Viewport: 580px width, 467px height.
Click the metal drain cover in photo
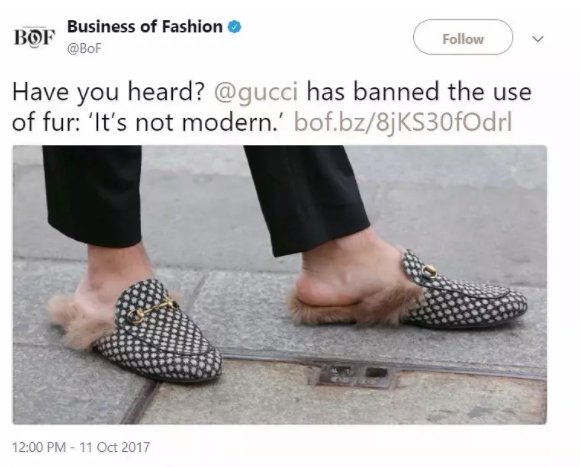click(x=353, y=375)
